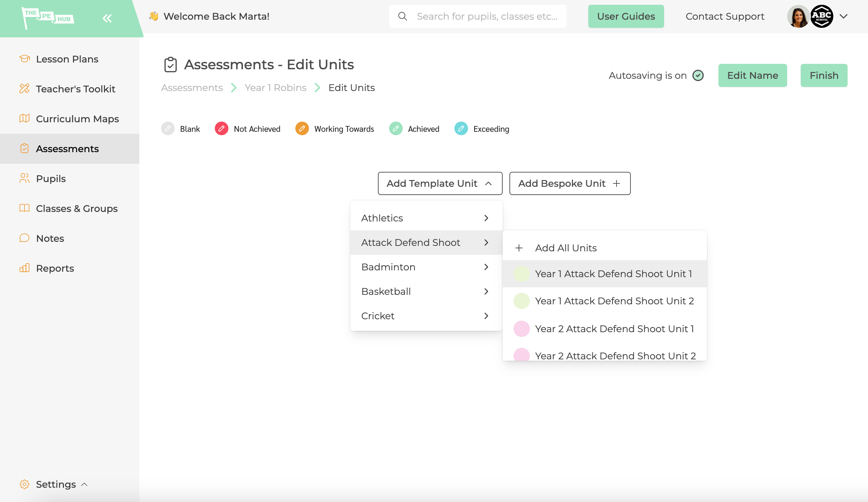Screen dimensions: 868x502
Task: Select the Lesson Plans sidebar icon
Action: [24, 58]
